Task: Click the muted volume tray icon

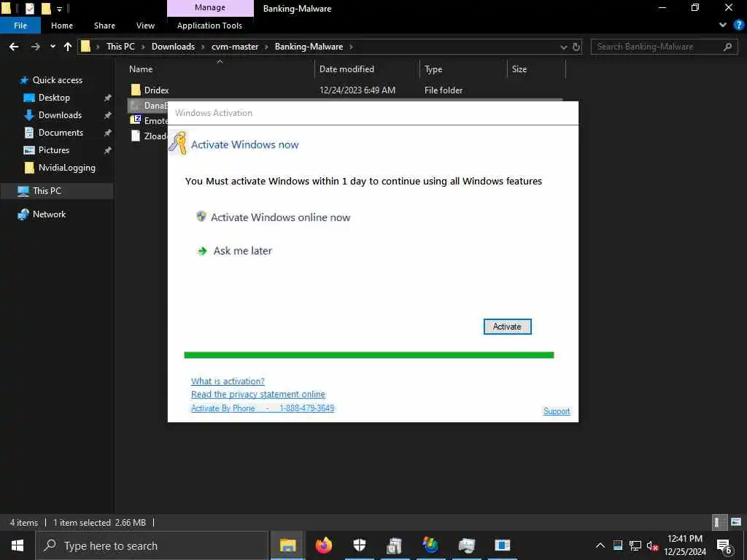Action: coord(652,545)
